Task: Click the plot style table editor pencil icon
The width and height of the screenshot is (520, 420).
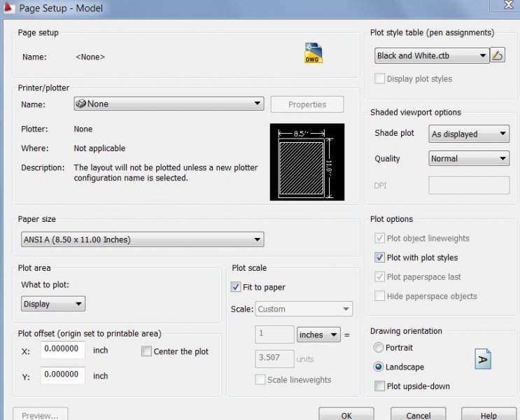Action: [498, 55]
